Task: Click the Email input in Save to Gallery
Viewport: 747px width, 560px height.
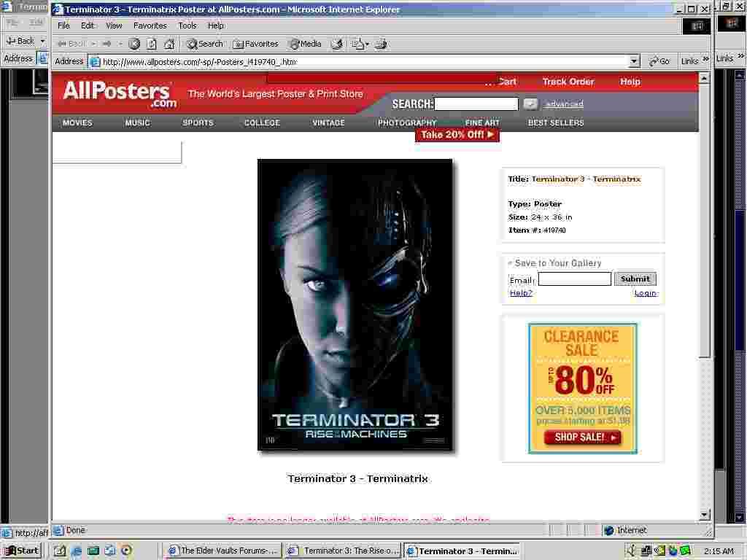Action: tap(575, 279)
